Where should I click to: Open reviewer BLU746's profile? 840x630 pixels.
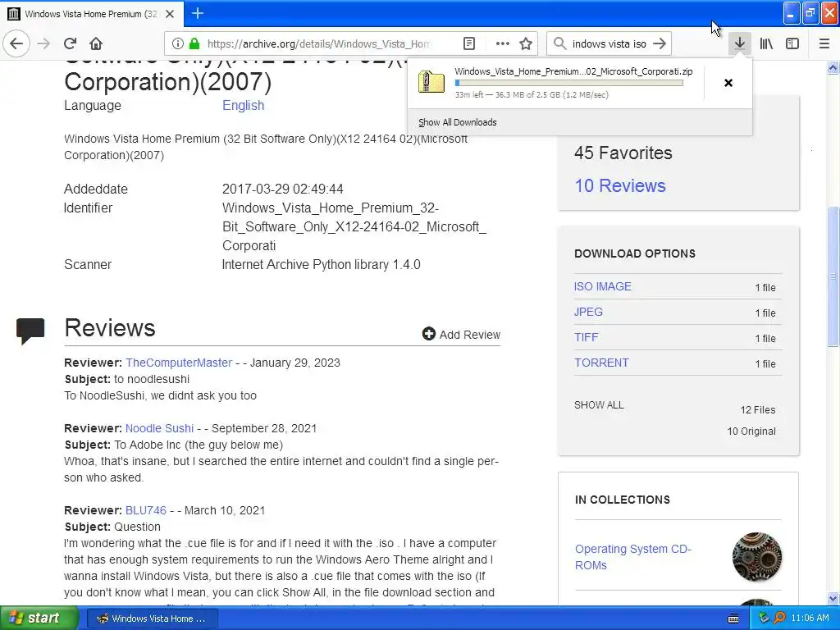(146, 510)
